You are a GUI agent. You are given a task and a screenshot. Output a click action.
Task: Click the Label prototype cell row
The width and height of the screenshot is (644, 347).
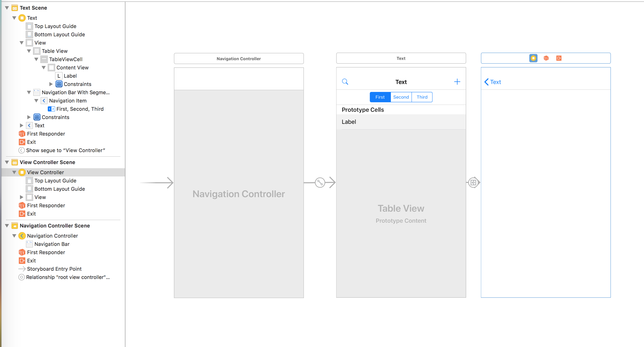point(401,122)
